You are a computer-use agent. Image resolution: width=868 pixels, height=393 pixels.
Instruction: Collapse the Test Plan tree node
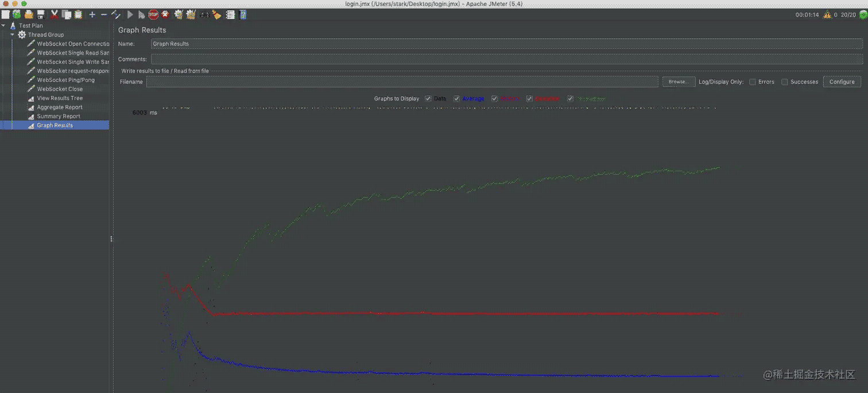4,26
